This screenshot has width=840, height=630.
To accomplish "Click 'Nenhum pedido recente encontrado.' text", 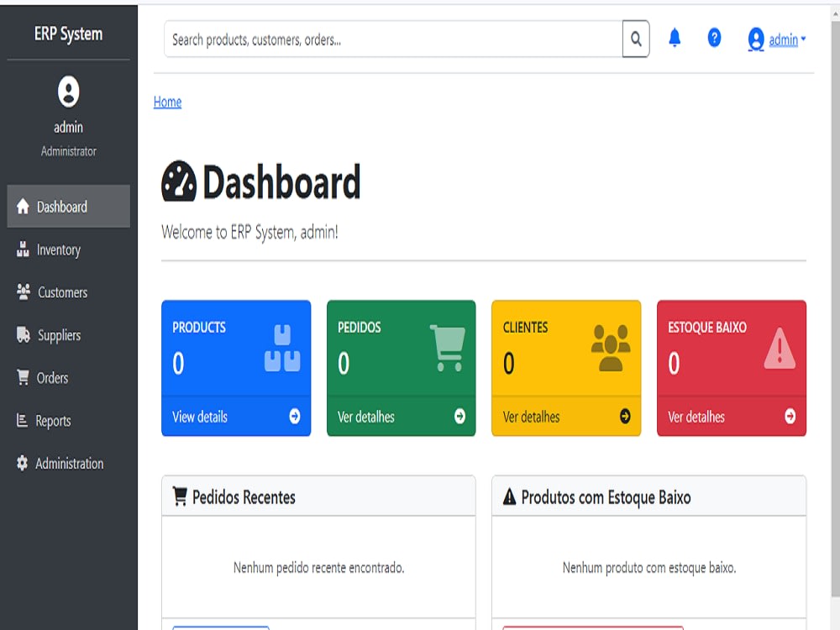I will 318,567.
